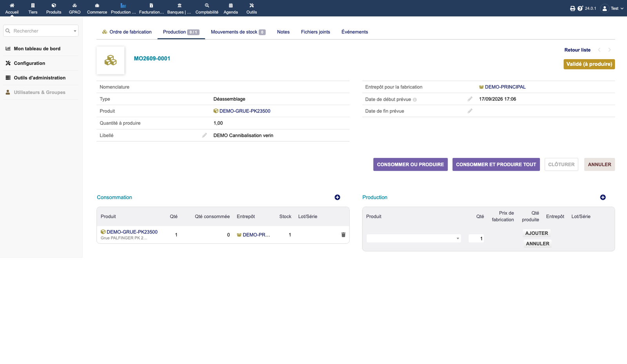The image size is (627, 364).
Task: Delete the DEMO-GRUE-PK23500 consumption line
Action: (x=343, y=235)
